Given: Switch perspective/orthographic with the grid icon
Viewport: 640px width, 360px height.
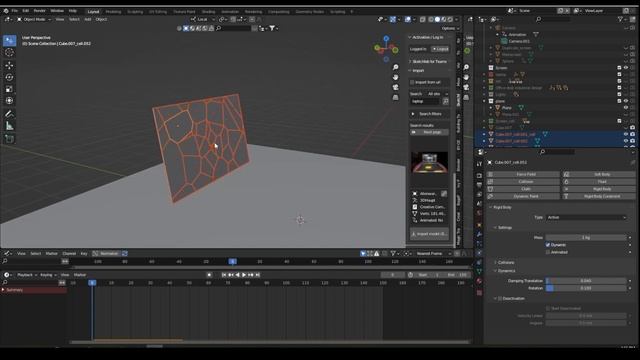Looking at the screenshot, I should pos(395,98).
